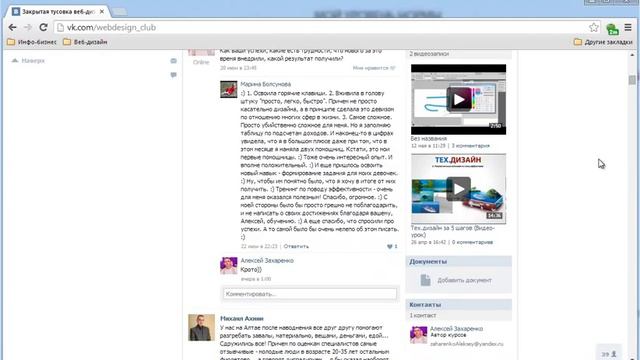Open the 'Инфо-бизнес' bookmarks folder
The image size is (640, 360).
pyautogui.click(x=32, y=42)
